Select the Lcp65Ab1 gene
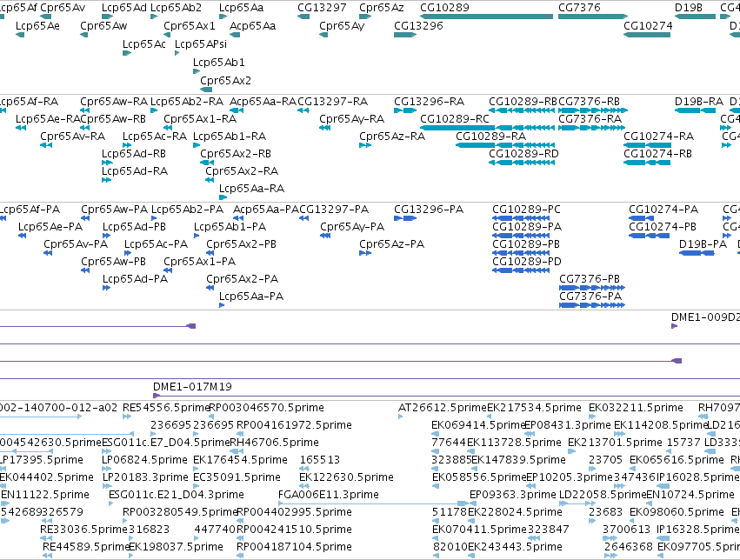This screenshot has height=560, width=740. click(x=197, y=71)
